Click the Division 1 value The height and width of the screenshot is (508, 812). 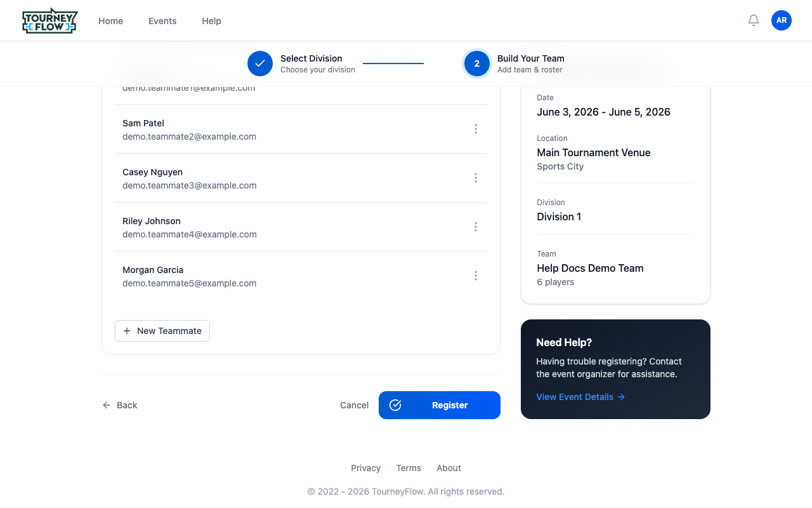coord(559,217)
